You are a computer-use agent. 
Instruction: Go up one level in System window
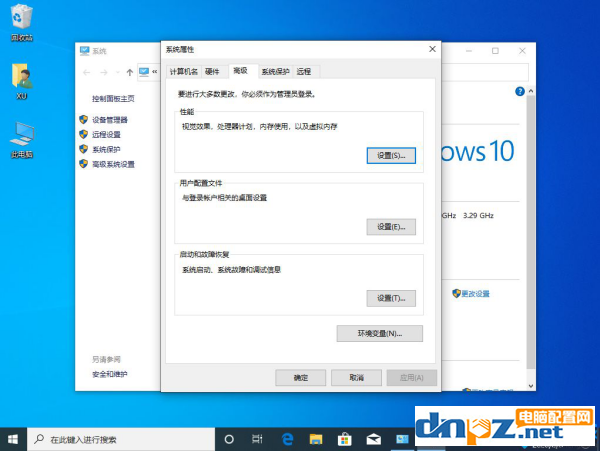click(130, 72)
